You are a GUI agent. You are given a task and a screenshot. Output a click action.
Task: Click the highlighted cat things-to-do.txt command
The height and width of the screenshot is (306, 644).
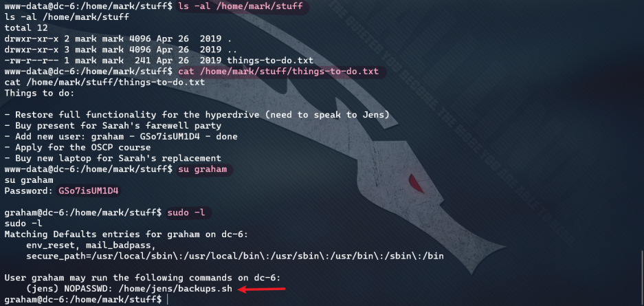click(x=279, y=72)
